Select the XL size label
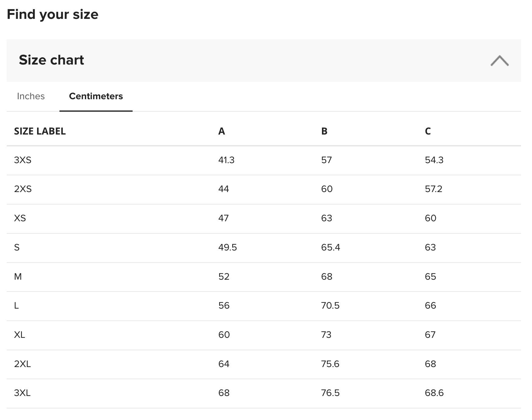 (19, 335)
